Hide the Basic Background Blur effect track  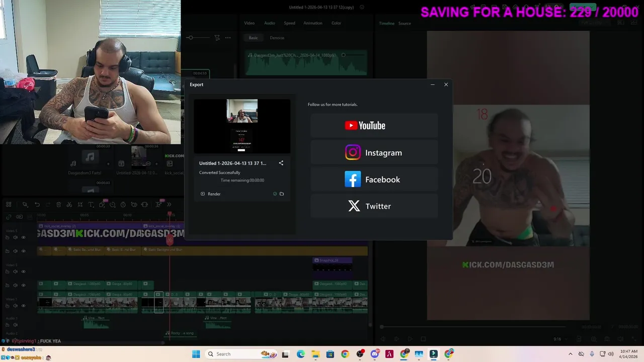point(23,251)
